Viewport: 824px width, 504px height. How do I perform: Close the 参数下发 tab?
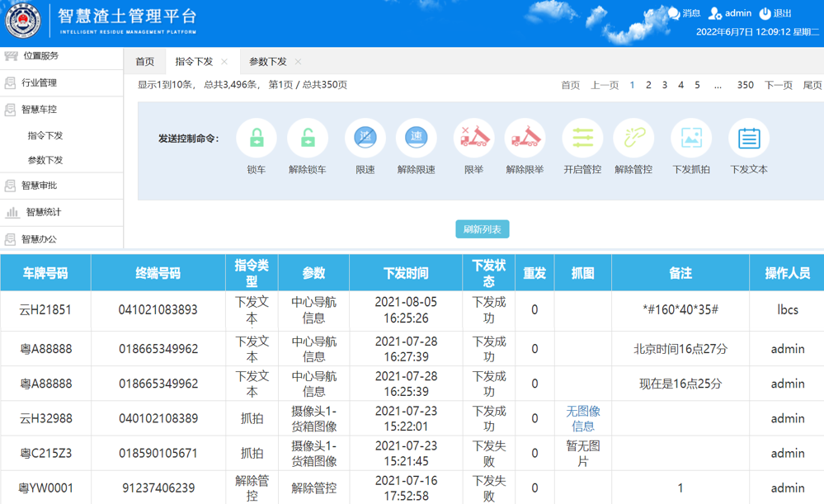(x=299, y=62)
